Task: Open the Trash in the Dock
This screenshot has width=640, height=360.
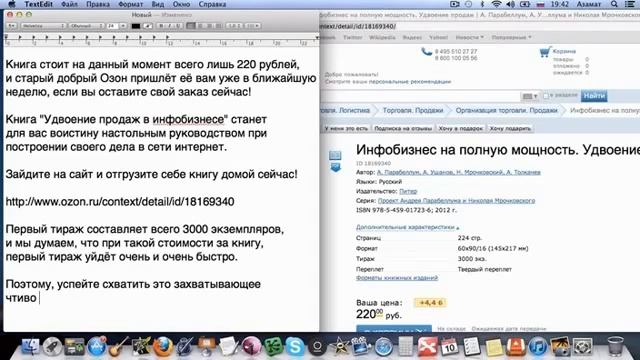Action: click(615, 346)
